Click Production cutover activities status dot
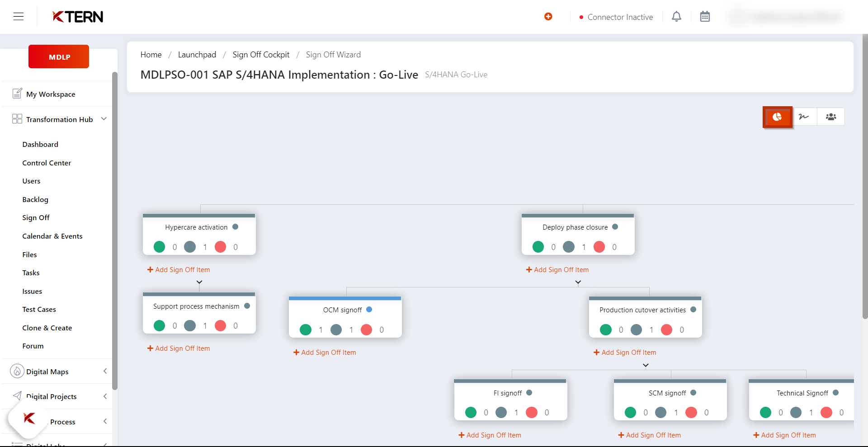Screen dimensions: 868x447 (x=693, y=310)
